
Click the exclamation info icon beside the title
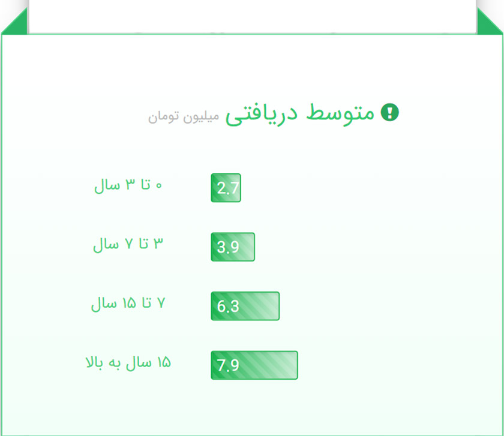click(390, 113)
